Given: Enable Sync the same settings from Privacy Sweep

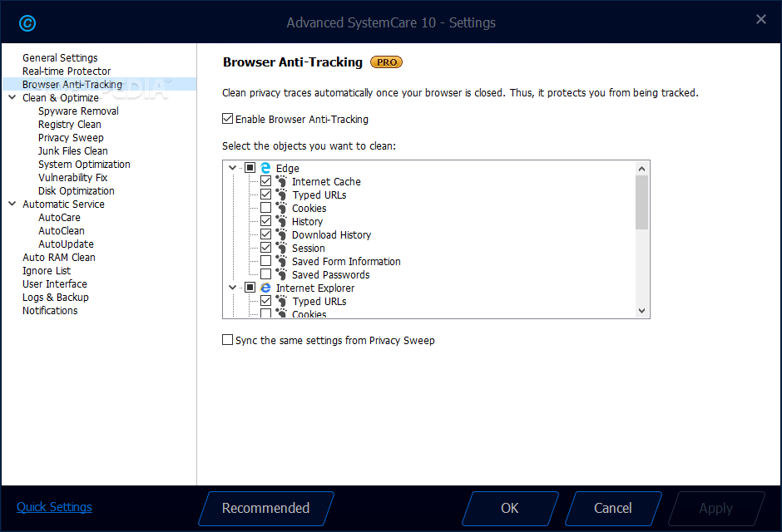Looking at the screenshot, I should click(x=227, y=340).
